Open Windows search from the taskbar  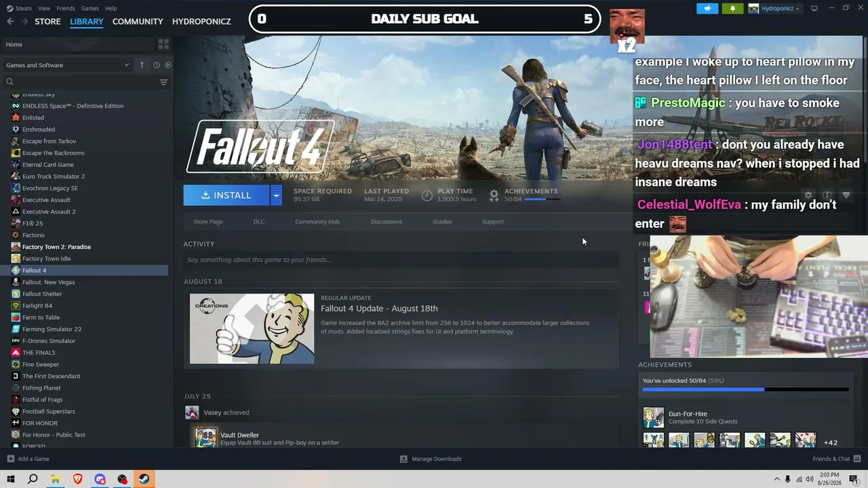[x=33, y=479]
